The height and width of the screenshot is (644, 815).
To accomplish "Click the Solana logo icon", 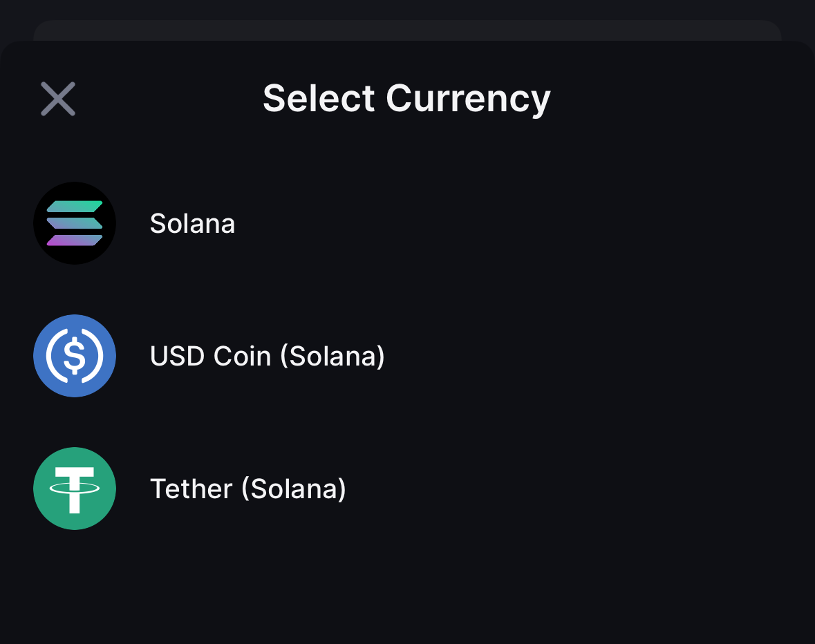I will 75,223.
